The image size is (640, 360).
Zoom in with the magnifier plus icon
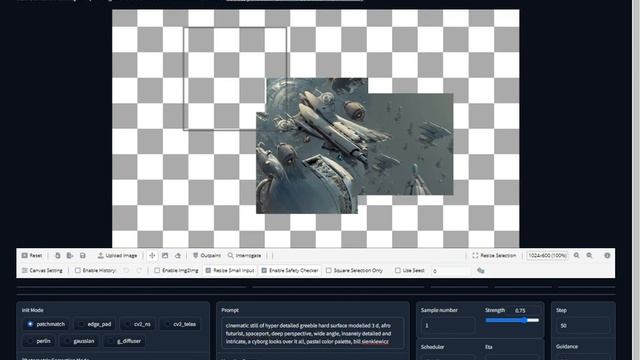point(576,256)
